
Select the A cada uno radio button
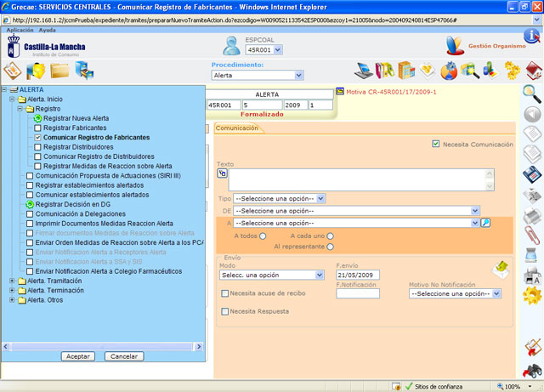(x=330, y=236)
